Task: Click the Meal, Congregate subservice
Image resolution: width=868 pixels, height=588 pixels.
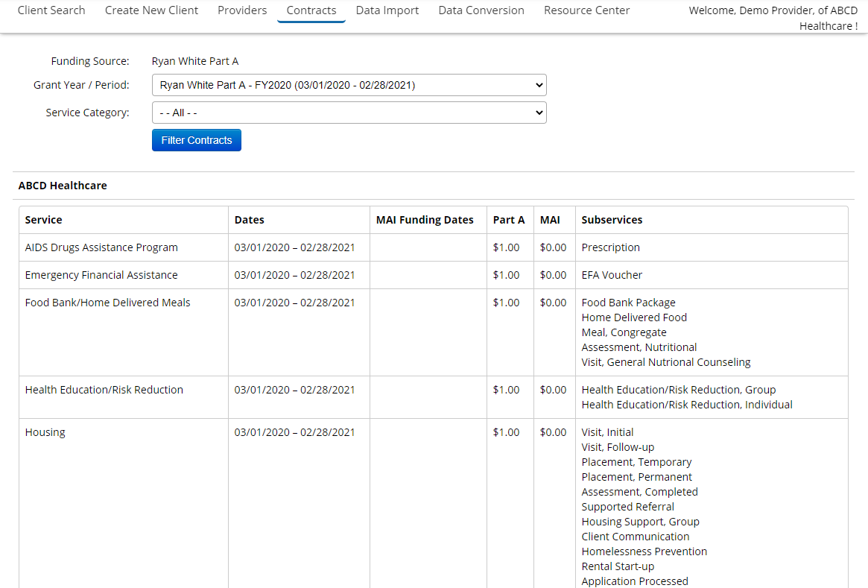Action: (624, 333)
